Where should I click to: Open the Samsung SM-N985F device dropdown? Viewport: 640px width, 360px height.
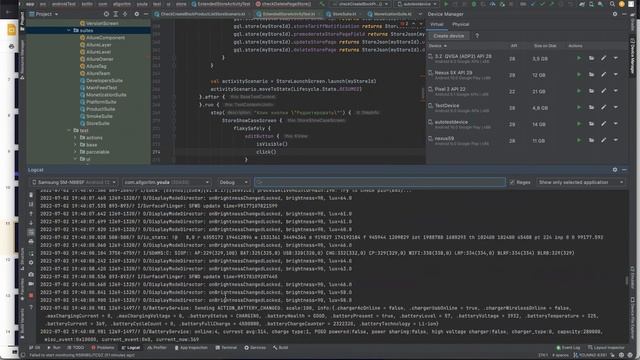point(74,182)
